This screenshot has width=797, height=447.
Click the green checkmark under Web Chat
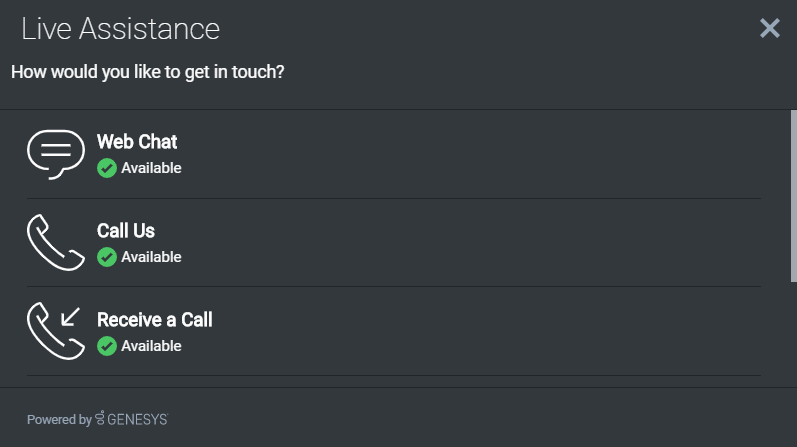[x=107, y=168]
